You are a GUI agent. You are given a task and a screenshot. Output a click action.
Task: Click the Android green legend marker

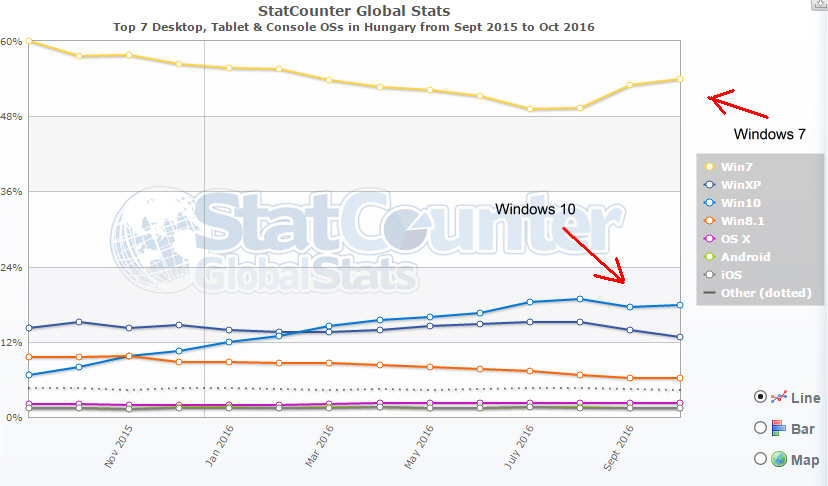pyautogui.click(x=710, y=257)
